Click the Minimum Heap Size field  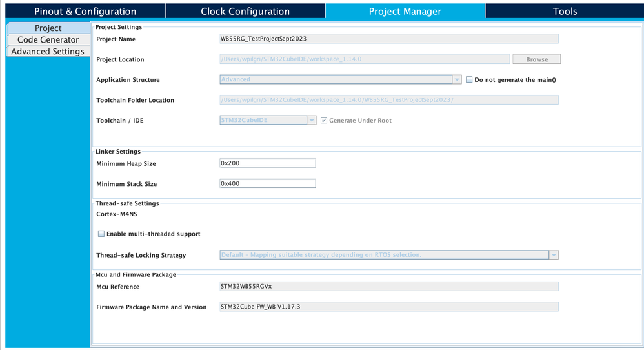[268, 163]
